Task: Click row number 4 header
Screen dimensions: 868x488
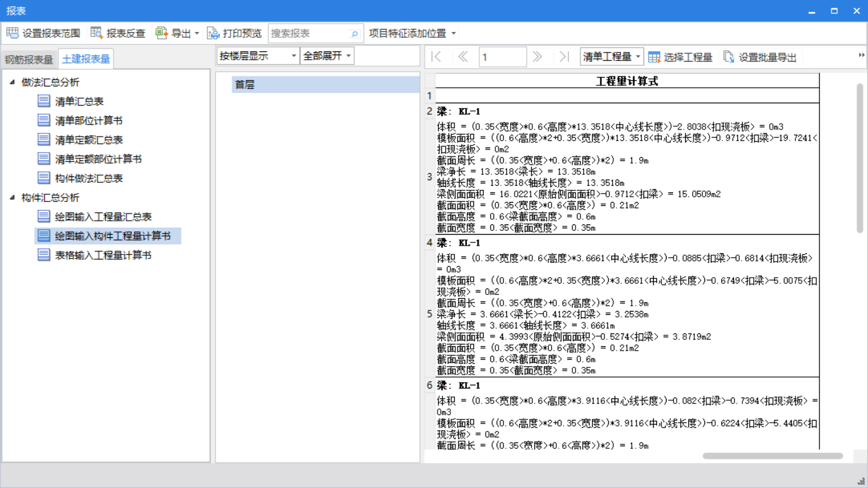Action: coord(430,242)
